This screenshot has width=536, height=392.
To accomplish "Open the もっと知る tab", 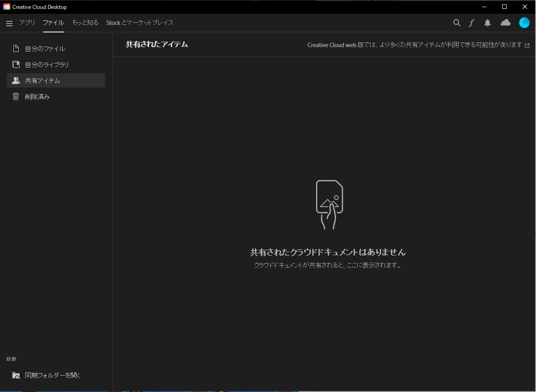I will click(x=85, y=23).
